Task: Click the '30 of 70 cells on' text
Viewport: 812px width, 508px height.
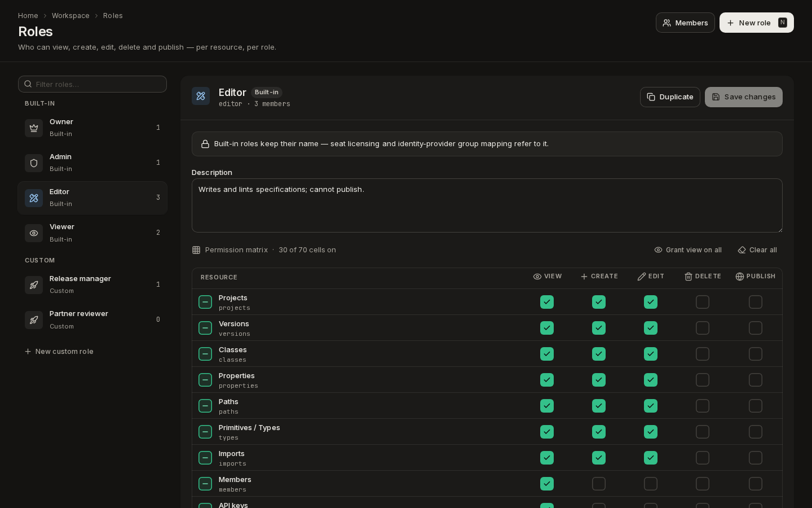Action: pos(307,250)
